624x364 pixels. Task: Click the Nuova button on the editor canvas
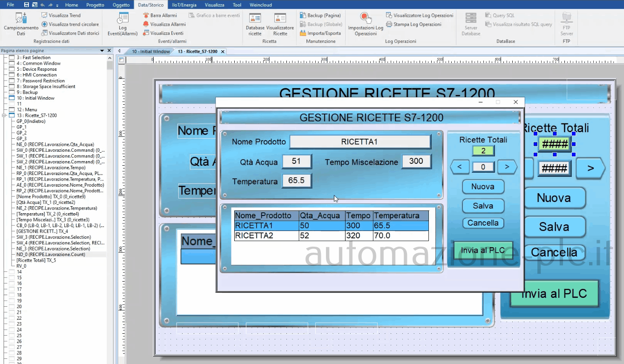click(554, 198)
